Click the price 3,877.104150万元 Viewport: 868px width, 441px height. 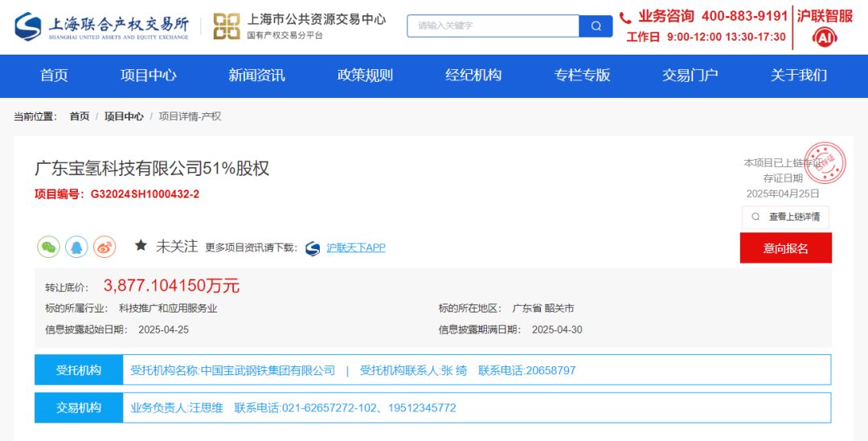[172, 285]
